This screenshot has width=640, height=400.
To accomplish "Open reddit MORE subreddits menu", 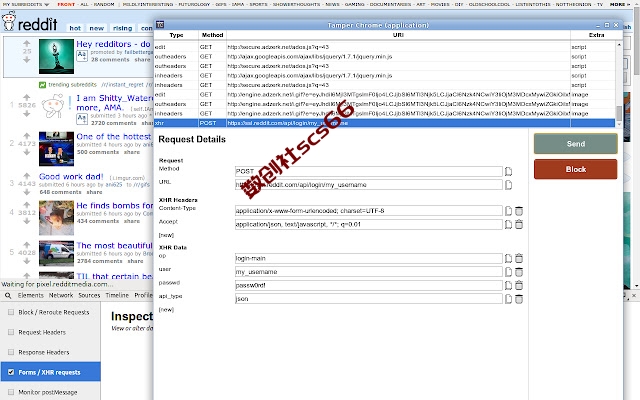I will (x=620, y=4).
